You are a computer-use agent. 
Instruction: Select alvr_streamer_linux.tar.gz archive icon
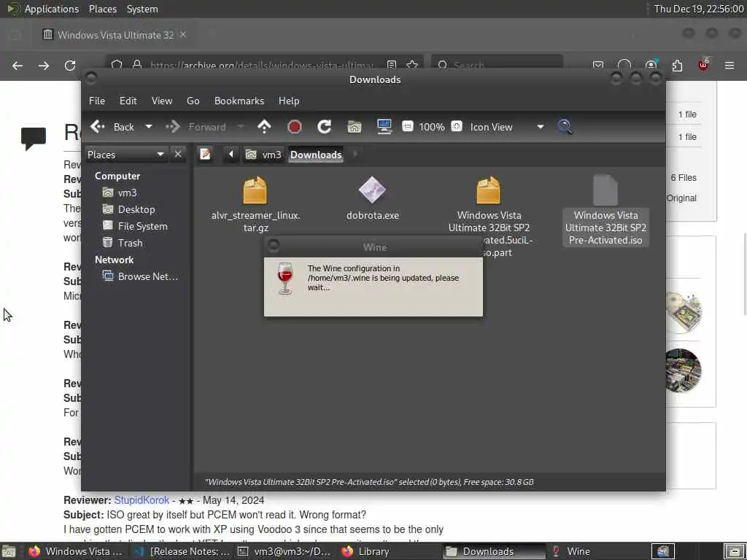255,190
